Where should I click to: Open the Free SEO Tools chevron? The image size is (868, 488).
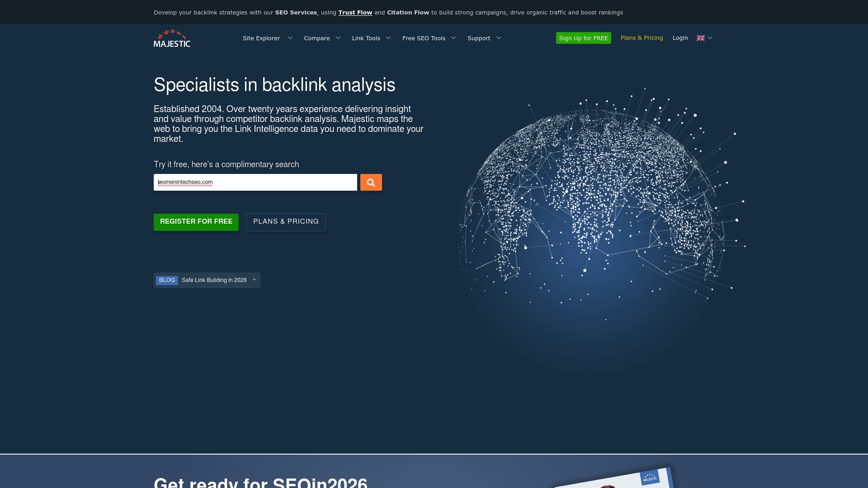(x=453, y=38)
